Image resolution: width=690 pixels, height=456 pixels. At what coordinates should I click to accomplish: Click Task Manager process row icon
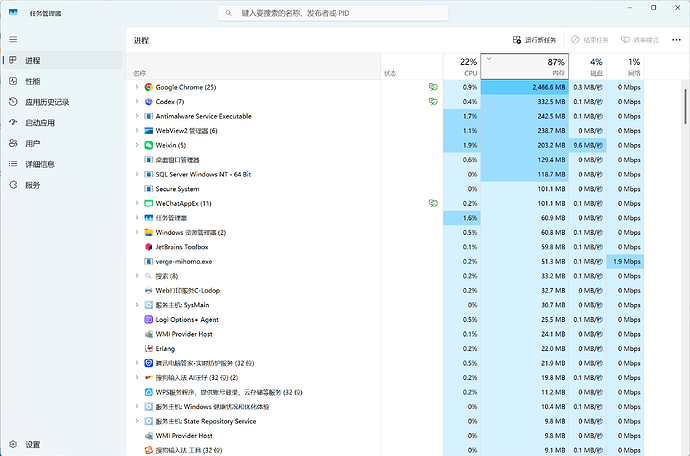149,218
